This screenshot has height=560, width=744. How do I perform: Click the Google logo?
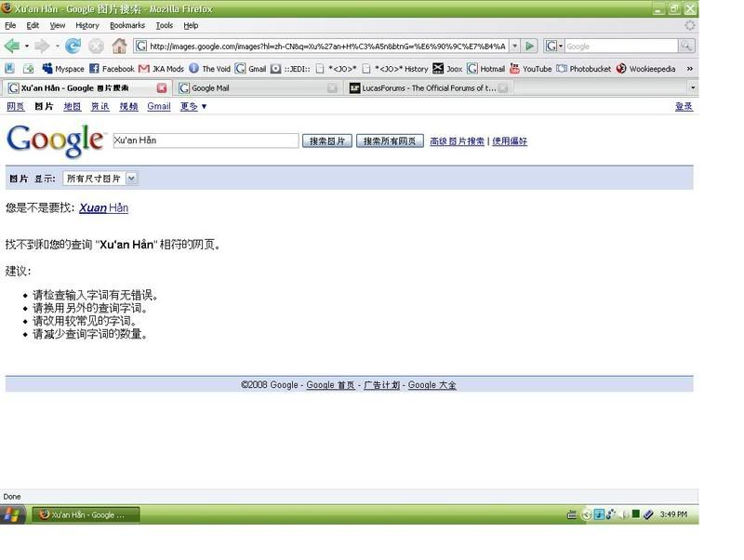coord(55,140)
